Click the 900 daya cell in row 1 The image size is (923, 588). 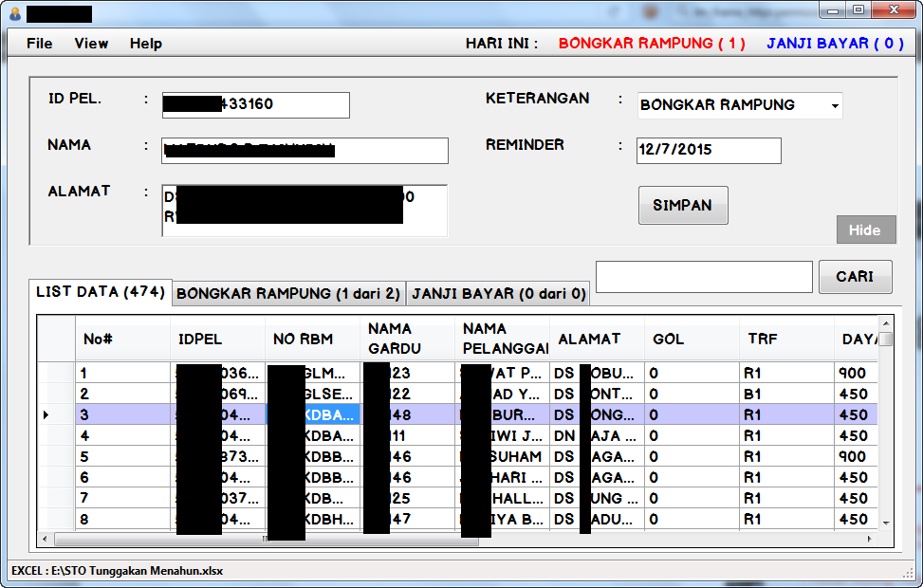click(x=856, y=373)
